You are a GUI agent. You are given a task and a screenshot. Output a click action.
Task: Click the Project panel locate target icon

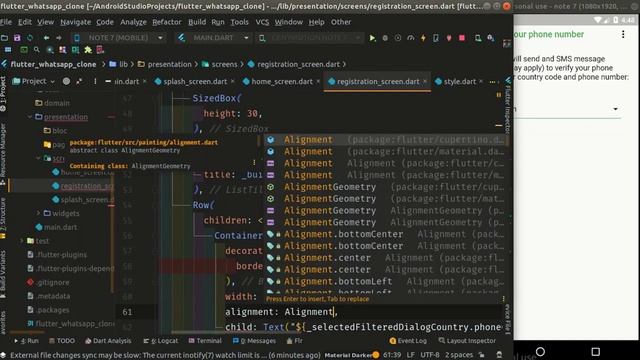[x=66, y=81]
